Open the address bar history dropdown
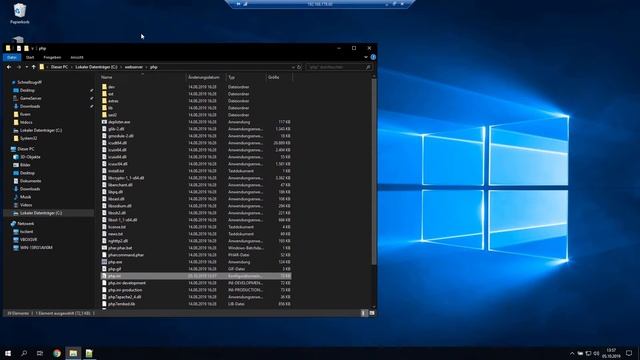This screenshot has width=640, height=360. (293, 67)
